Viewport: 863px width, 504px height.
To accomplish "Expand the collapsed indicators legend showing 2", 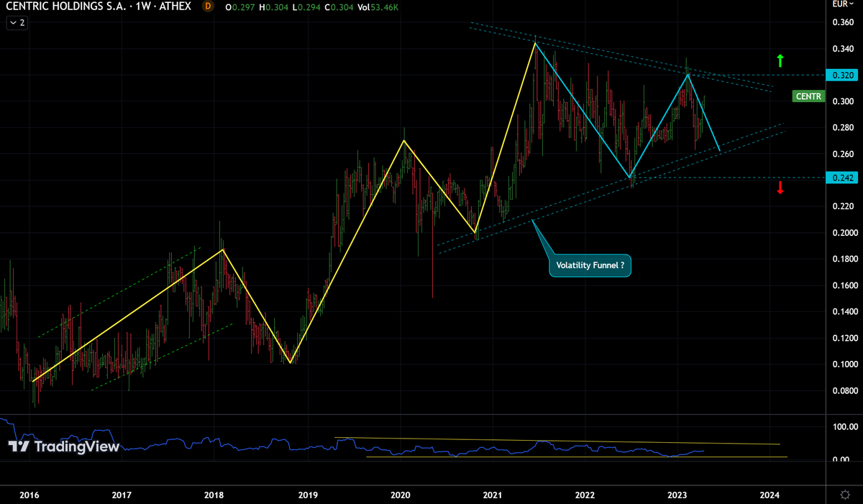I will 17,22.
